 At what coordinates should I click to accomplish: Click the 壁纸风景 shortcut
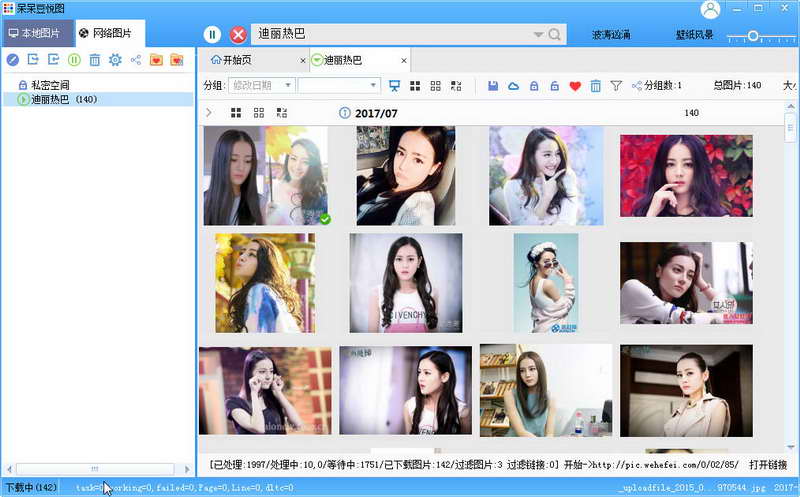[694, 35]
